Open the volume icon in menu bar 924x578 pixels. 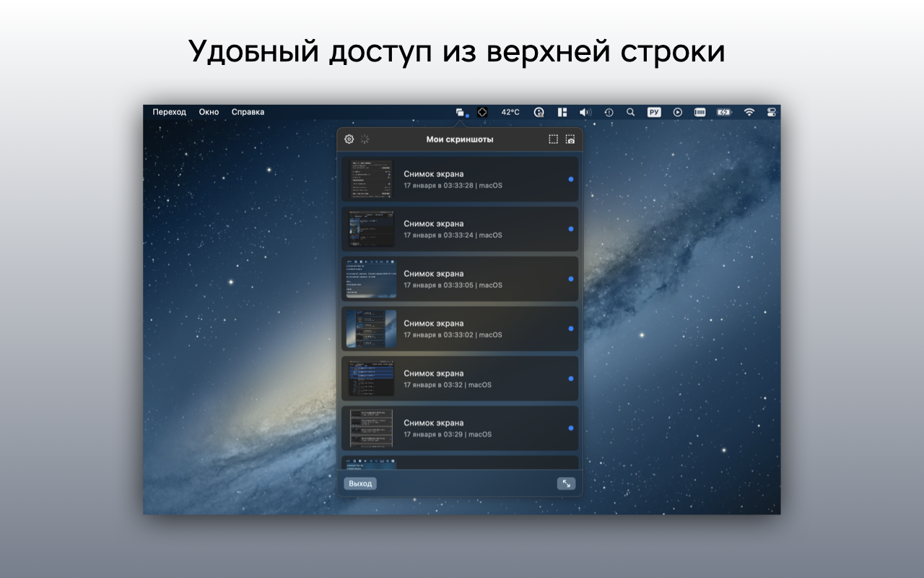coord(585,112)
